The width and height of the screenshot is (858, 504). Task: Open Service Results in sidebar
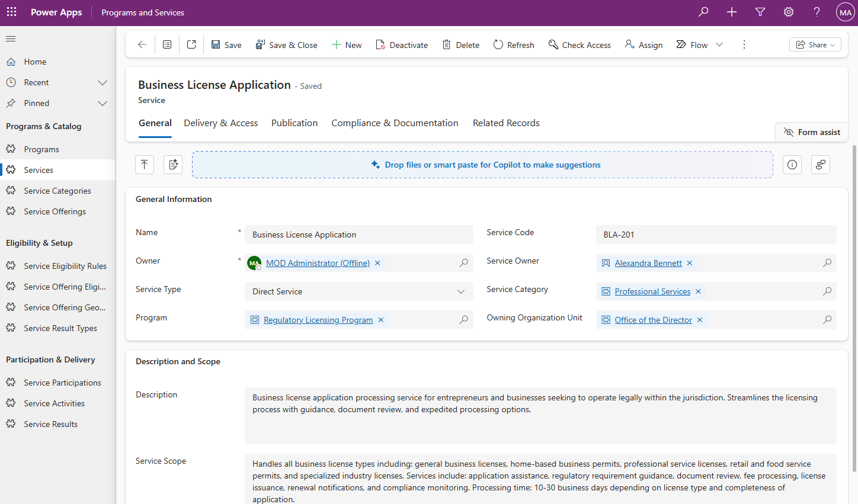click(x=58, y=424)
